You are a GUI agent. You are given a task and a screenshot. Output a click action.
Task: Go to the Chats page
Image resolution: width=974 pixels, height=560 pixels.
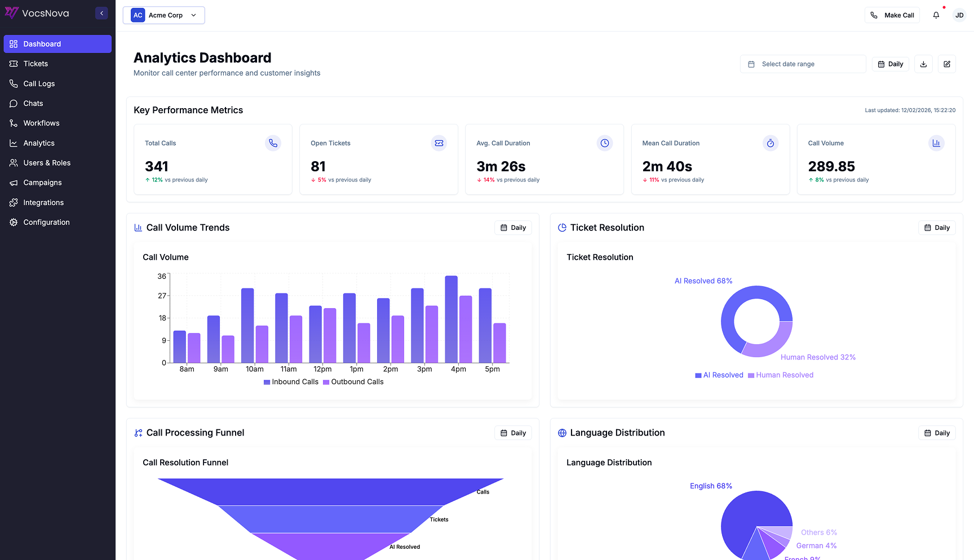pyautogui.click(x=33, y=103)
